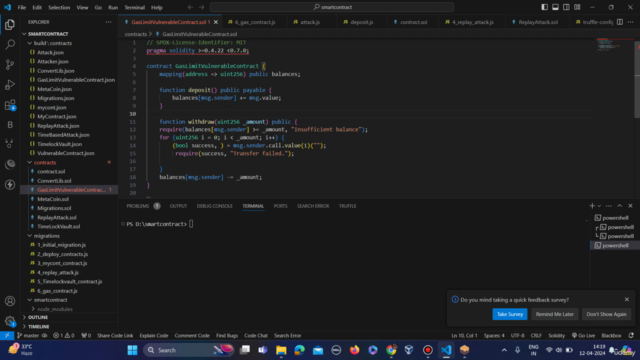This screenshot has height=360, width=640.
Task: Open the Manage settings gear
Action: pyautogui.click(x=10, y=321)
